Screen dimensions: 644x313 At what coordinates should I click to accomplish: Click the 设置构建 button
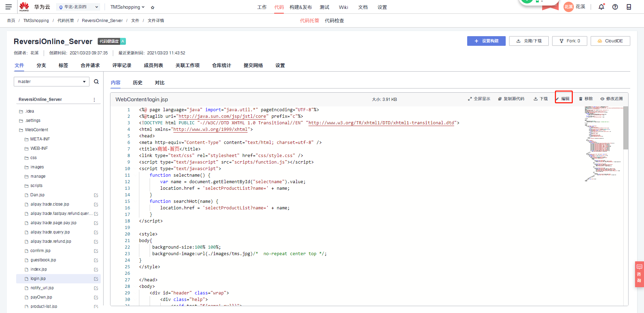coord(486,41)
